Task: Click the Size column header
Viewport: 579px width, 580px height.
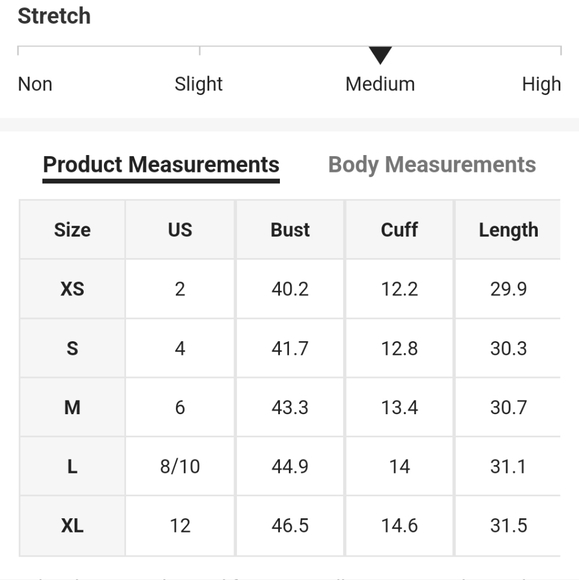Action: (72, 230)
